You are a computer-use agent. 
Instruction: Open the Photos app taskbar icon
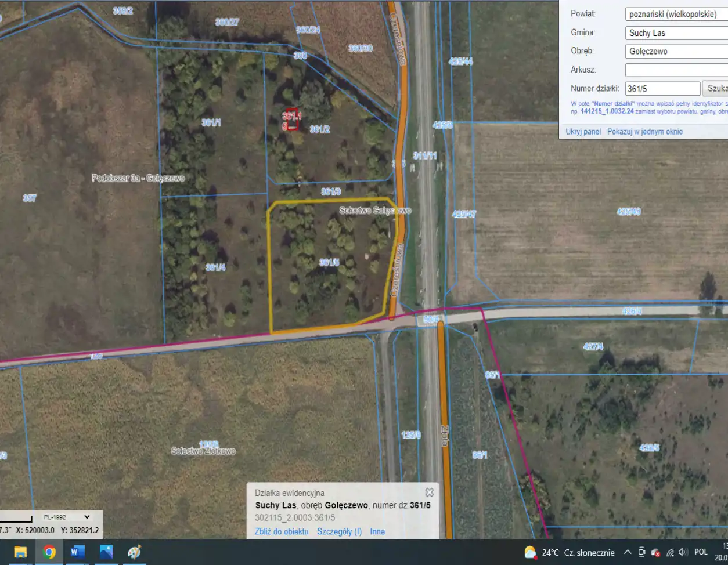coord(106,552)
